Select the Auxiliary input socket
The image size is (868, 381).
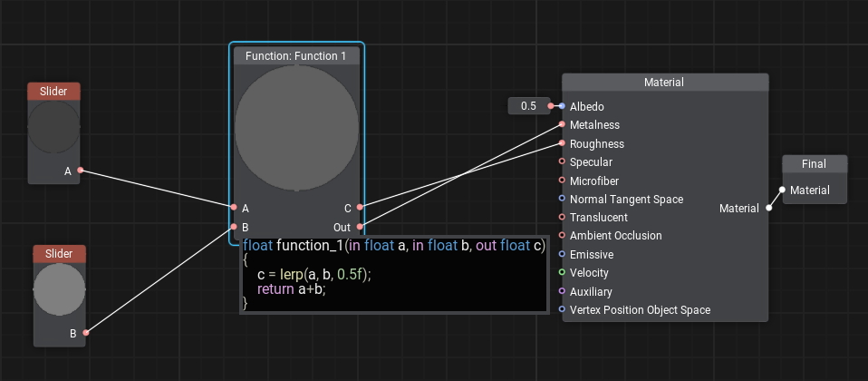pos(562,292)
